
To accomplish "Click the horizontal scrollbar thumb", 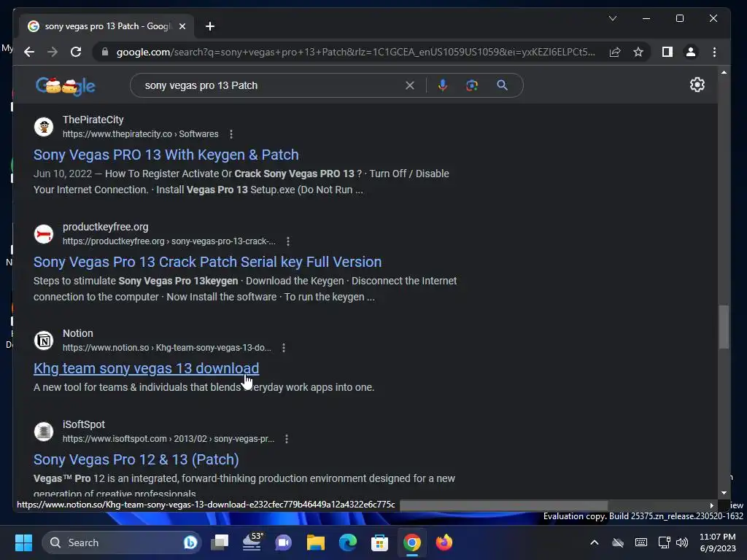I will coord(503,505).
